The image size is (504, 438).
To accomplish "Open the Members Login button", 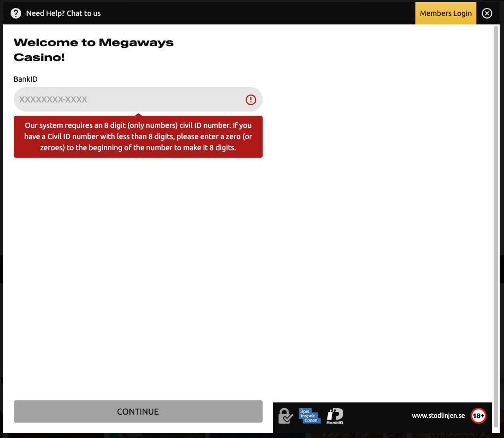I will (x=446, y=13).
